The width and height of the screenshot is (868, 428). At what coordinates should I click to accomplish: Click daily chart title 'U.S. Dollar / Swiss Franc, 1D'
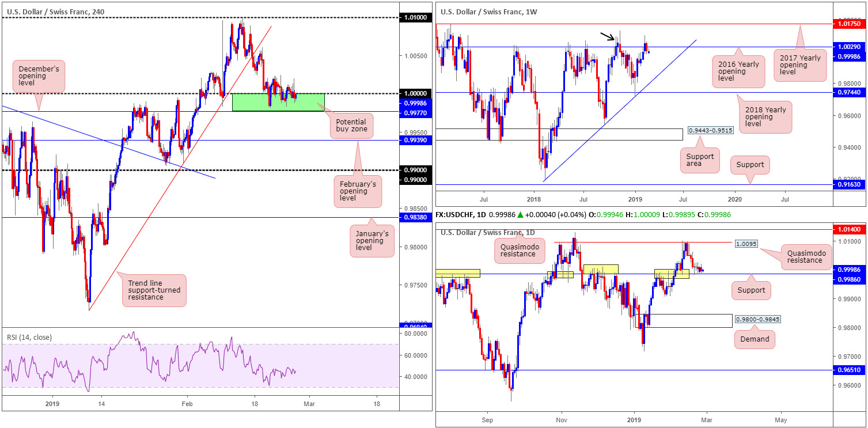coord(489,232)
